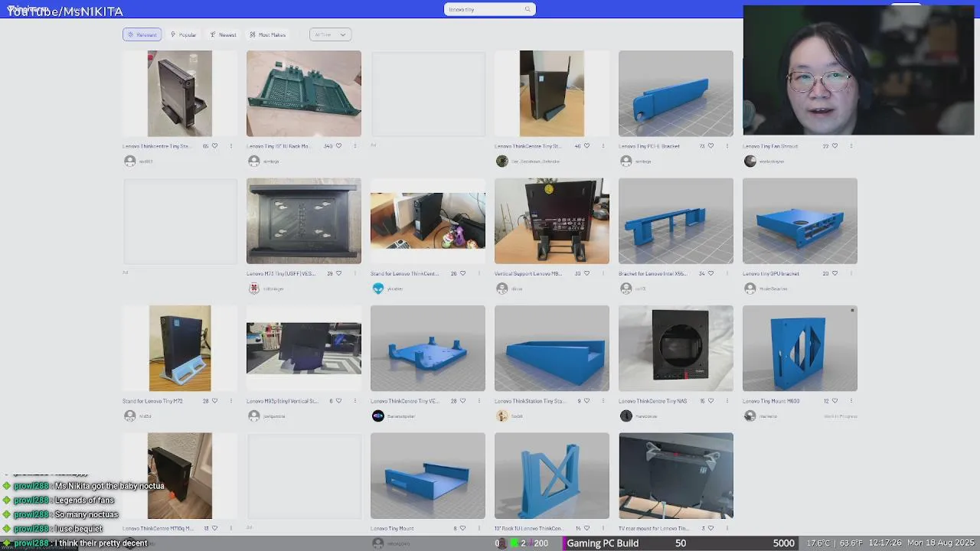Toggle like on Stand for Lenovo ThinkCentre card
This screenshot has width=980, height=551.
462,273
